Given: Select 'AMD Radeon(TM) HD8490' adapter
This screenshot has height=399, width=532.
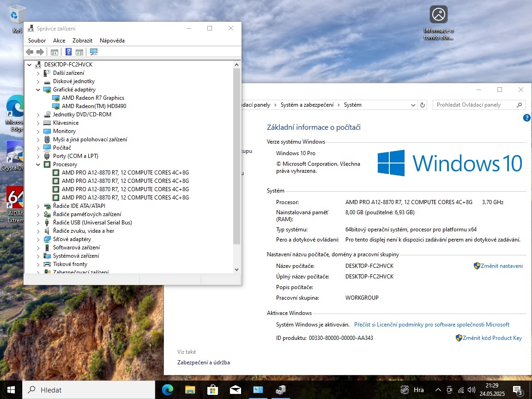Looking at the screenshot, I should click(x=94, y=106).
